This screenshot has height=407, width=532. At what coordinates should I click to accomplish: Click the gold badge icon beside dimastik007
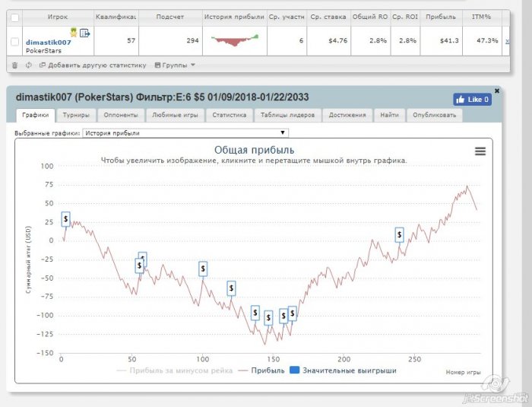click(74, 33)
